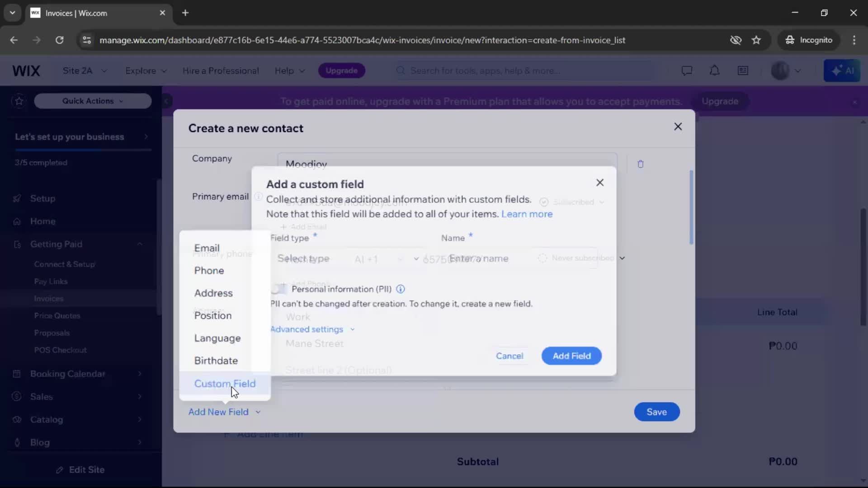Click the Company input showing Moodjoy
This screenshot has height=488, width=868.
(448, 164)
